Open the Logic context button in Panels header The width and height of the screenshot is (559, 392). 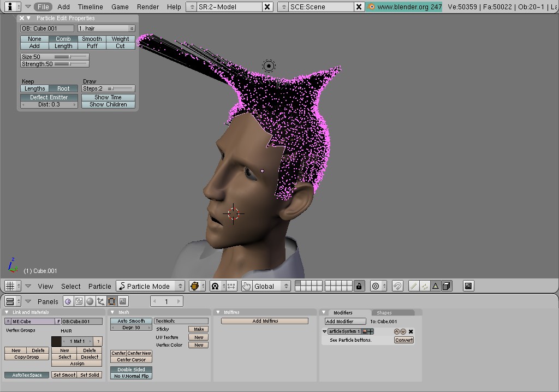point(68,301)
